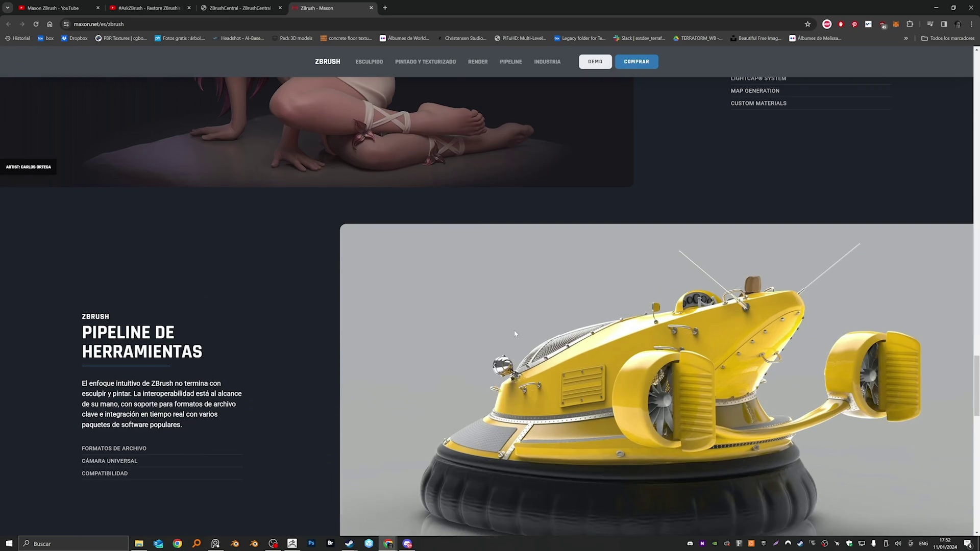
Task: Click the page vertical scrollbar thumb
Action: 976,386
